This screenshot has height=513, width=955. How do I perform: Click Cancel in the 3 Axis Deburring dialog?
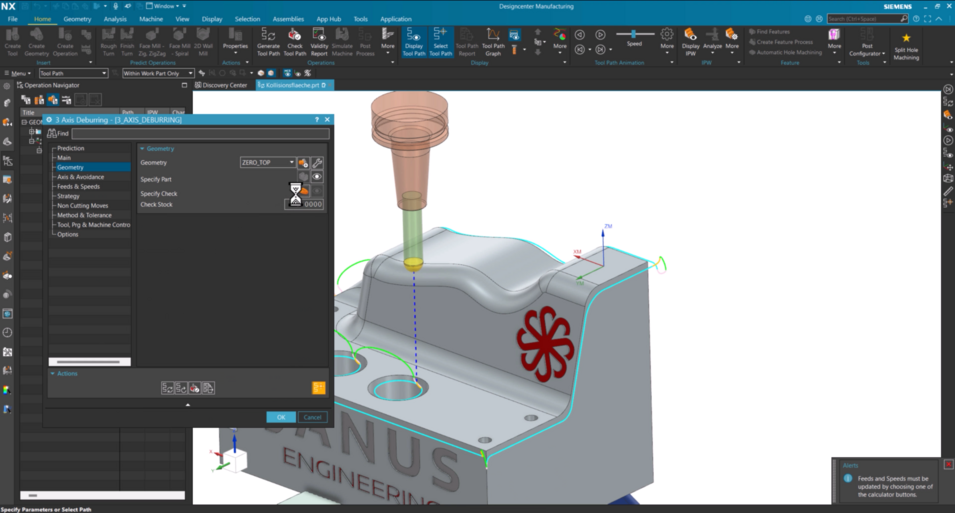[x=312, y=417]
